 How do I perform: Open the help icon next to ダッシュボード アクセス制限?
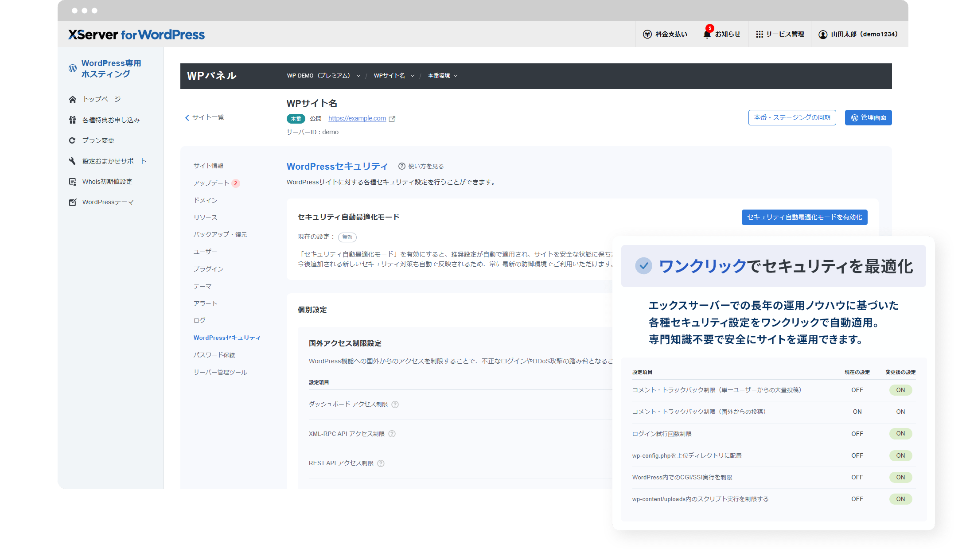[x=396, y=404]
